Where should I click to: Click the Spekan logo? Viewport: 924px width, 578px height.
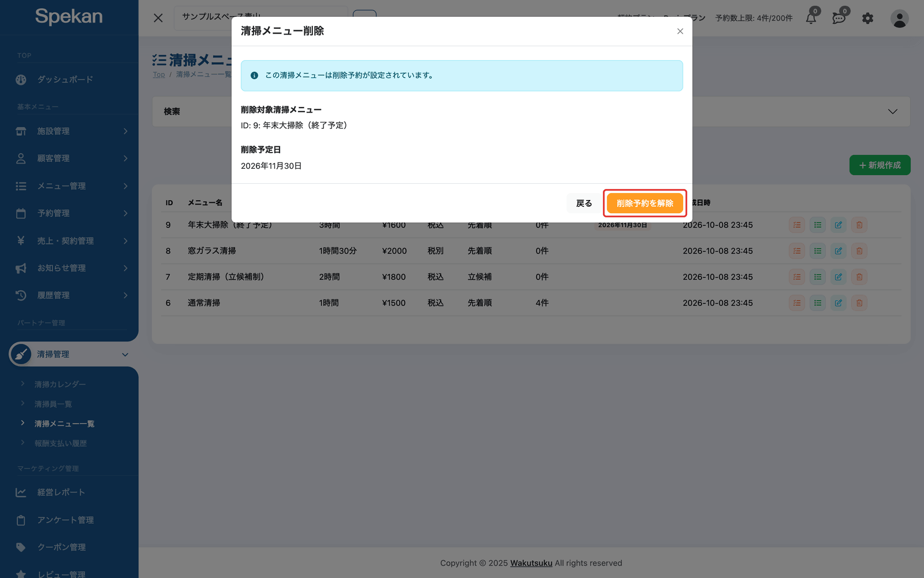69,17
